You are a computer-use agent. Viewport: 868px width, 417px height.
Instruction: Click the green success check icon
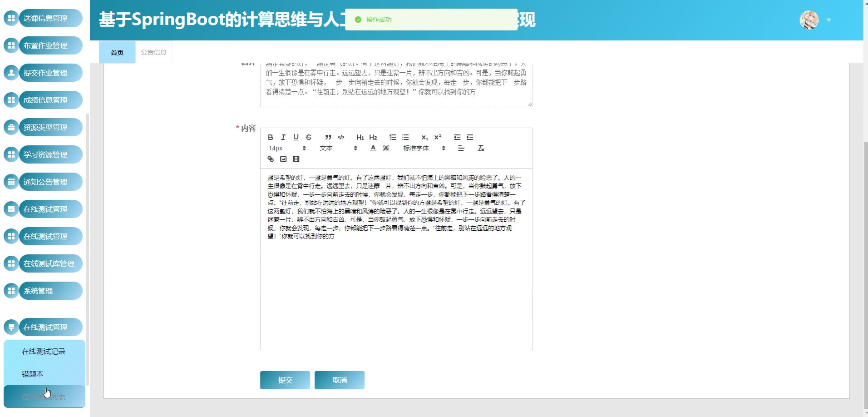pyautogui.click(x=358, y=20)
